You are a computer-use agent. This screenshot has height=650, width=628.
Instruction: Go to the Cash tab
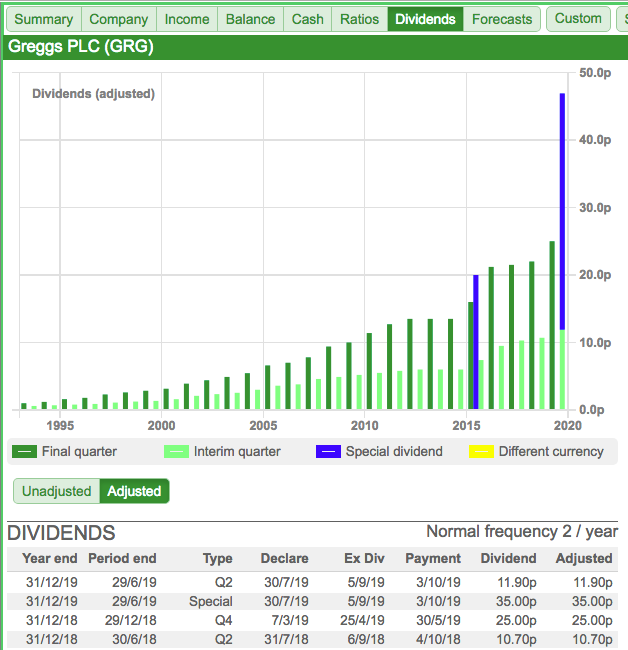[308, 19]
